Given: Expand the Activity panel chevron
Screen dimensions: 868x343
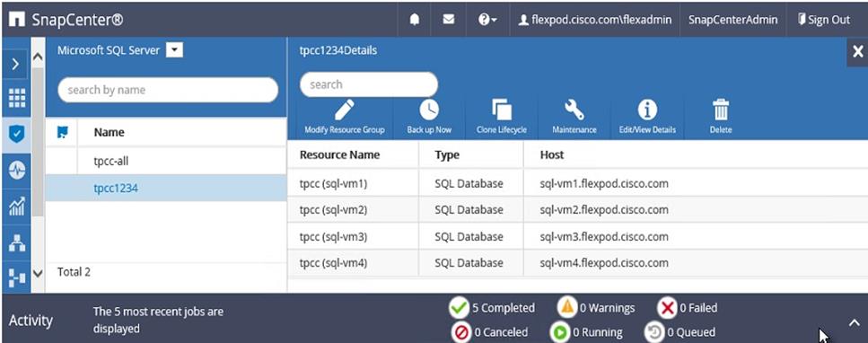Looking at the screenshot, I should (855, 322).
